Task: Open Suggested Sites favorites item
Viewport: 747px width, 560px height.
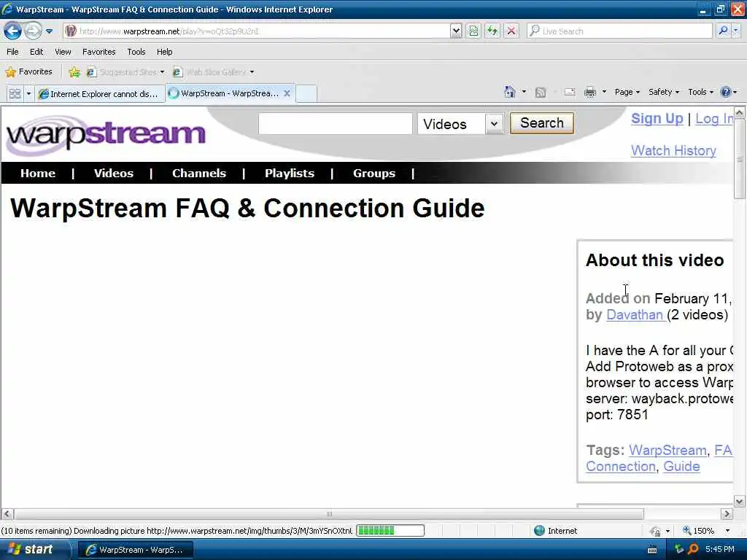Action: point(125,72)
